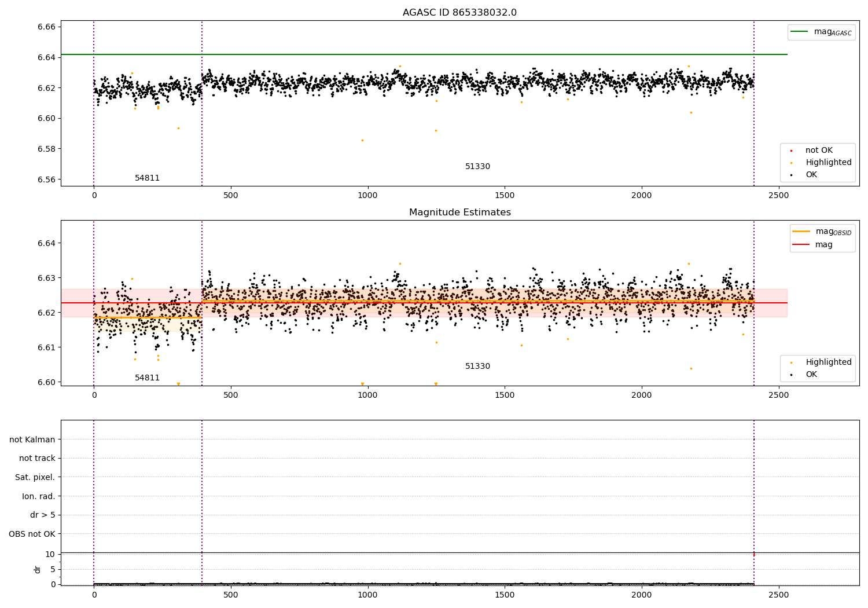The image size is (868, 608).
Task: Click the 2500 x-tick under the top plot
Action: (x=778, y=196)
